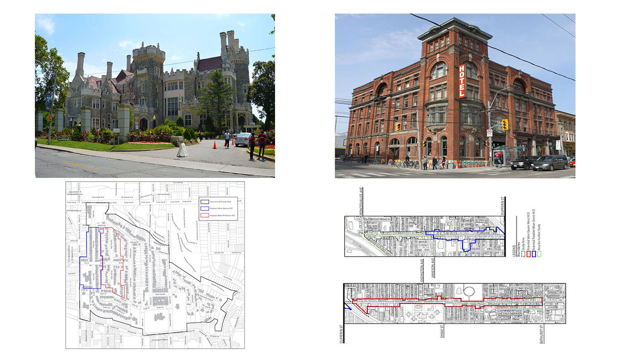Open the red brick hotel building photo
The image size is (619, 364).
[455, 96]
